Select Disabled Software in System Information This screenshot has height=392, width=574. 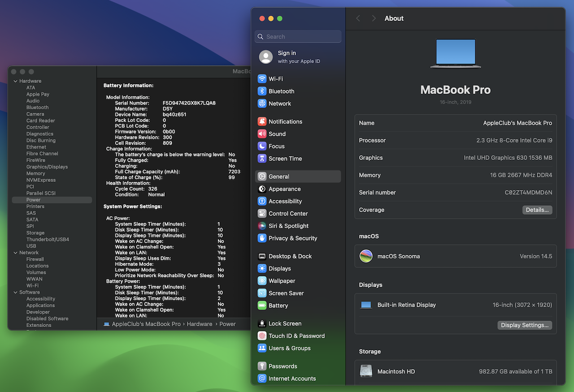[47, 319]
